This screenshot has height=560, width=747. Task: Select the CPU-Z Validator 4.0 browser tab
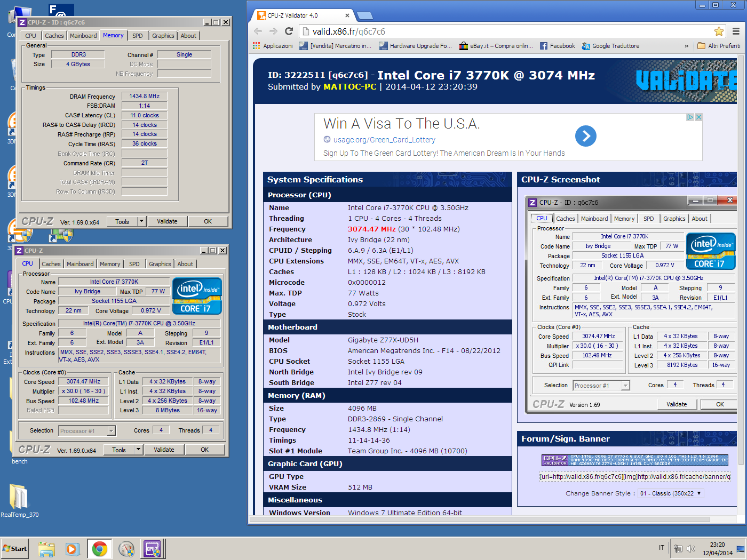(302, 15)
